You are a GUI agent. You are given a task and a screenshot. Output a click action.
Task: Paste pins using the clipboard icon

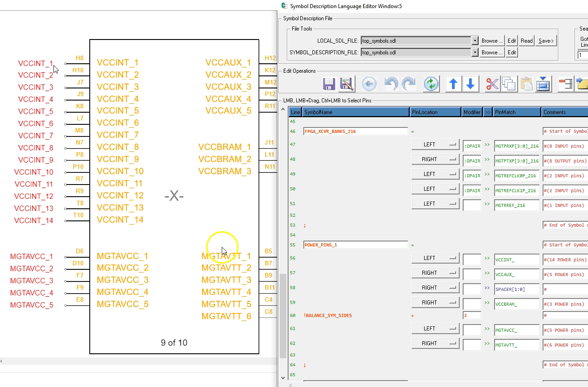[526, 84]
